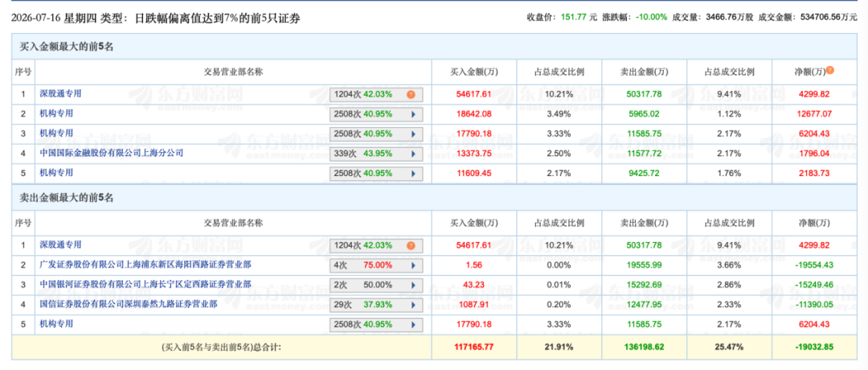Click blue arrow icon on 339次 43.95% button
The width and height of the screenshot is (868, 370).
coord(413,154)
